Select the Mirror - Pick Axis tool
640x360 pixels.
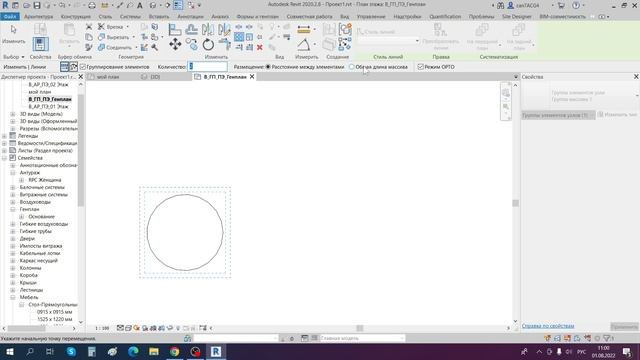(208, 29)
